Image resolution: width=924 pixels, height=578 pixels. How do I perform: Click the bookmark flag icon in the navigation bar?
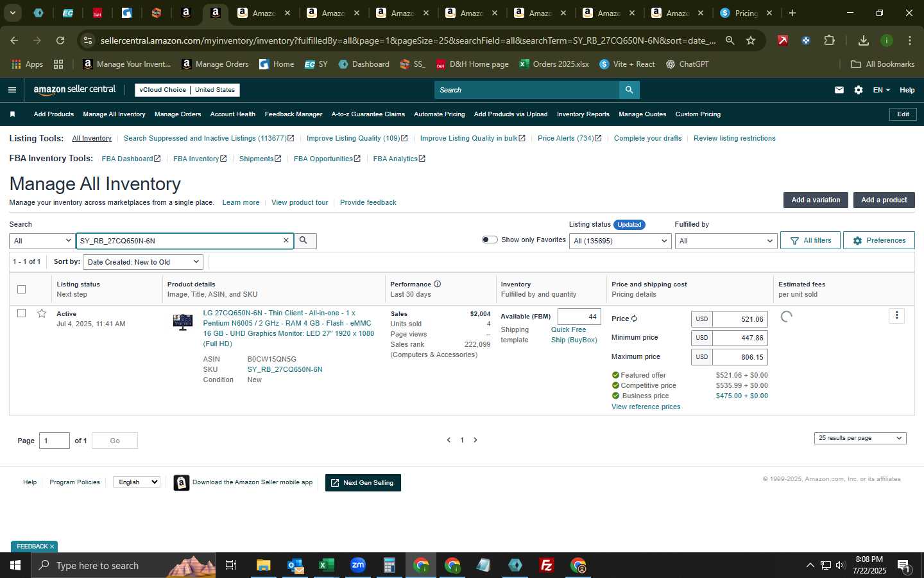12,114
